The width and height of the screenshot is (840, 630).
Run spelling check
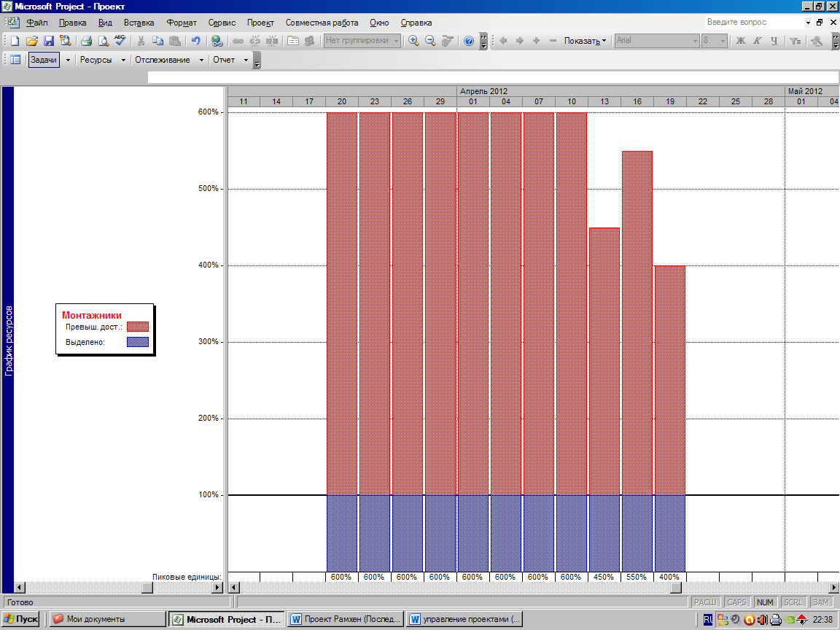(120, 41)
